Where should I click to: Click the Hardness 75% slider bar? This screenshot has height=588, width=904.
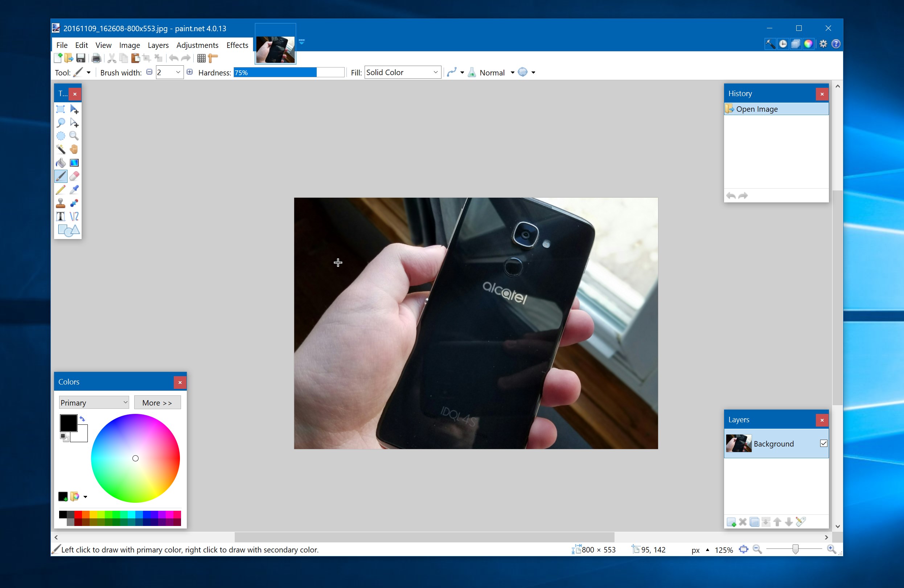289,73
